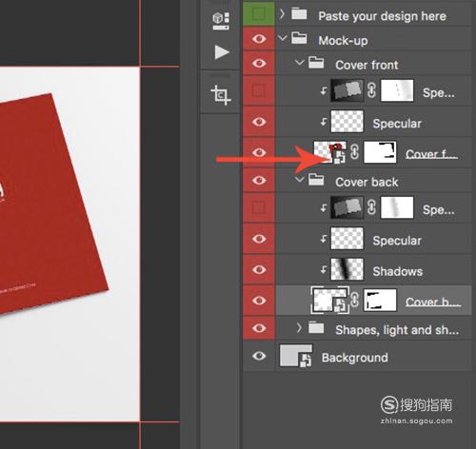
Task: Click clipping arrow on Shadows layer
Action: 324,270
